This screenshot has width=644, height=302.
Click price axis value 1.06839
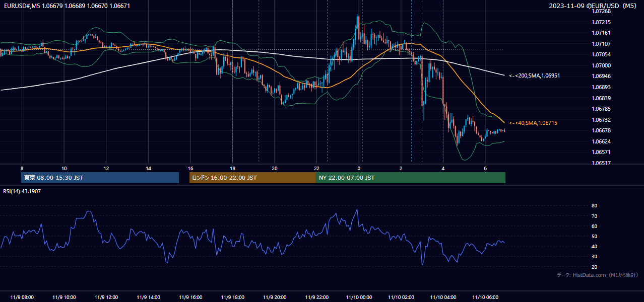click(602, 98)
